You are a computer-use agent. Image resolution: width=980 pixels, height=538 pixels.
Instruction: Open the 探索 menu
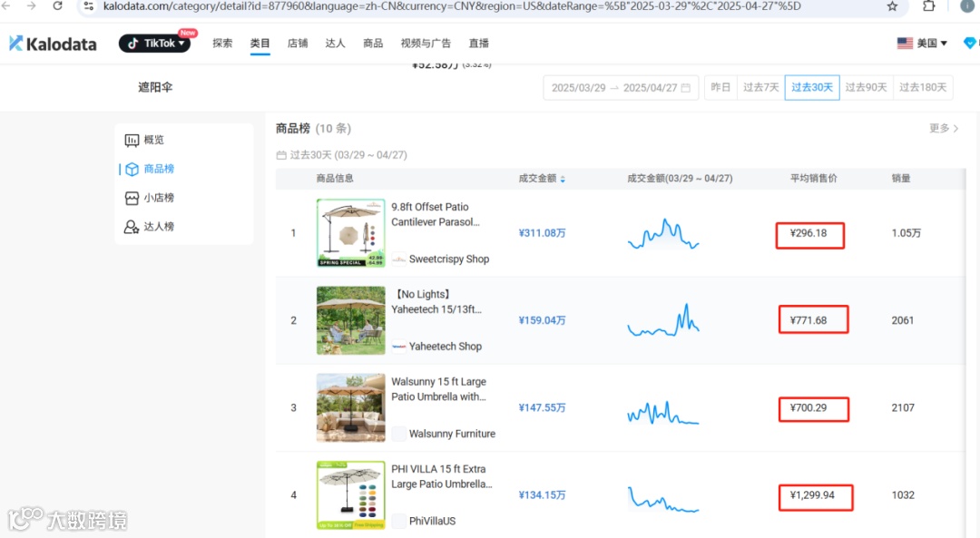click(x=222, y=44)
